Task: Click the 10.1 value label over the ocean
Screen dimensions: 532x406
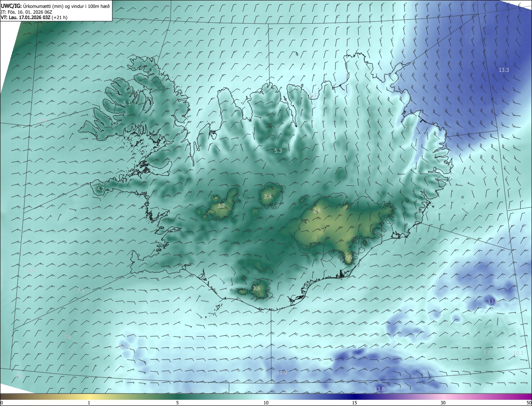Action: click(x=518, y=353)
